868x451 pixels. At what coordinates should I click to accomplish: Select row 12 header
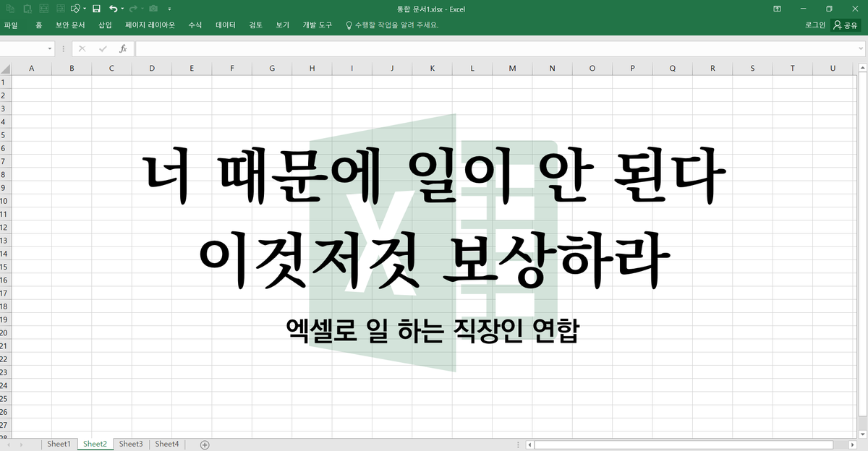click(5, 227)
